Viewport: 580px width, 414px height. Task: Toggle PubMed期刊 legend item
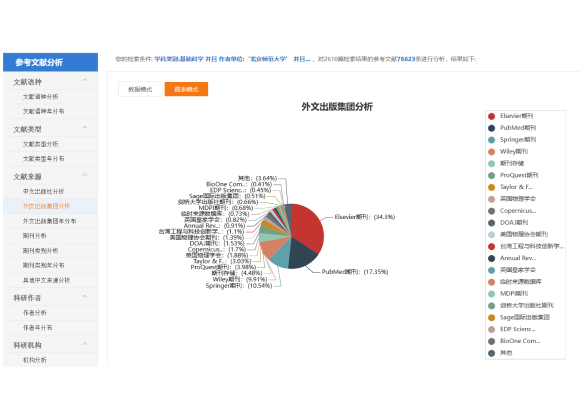512,128
